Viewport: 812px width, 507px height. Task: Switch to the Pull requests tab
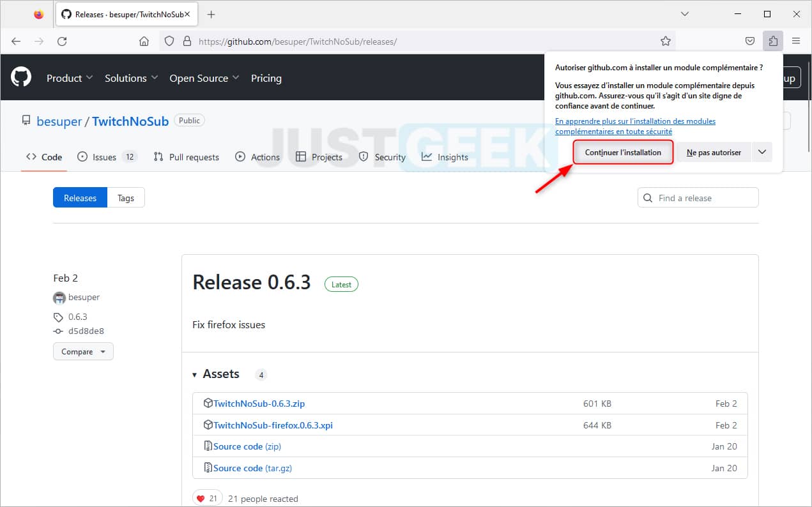[x=187, y=157]
